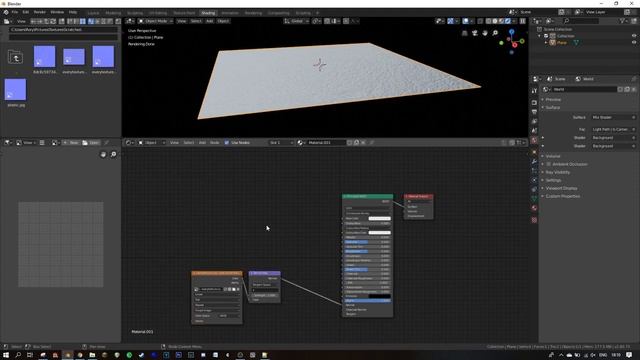Click the New button in image editor
The width and height of the screenshot is (640, 360).
(71, 143)
